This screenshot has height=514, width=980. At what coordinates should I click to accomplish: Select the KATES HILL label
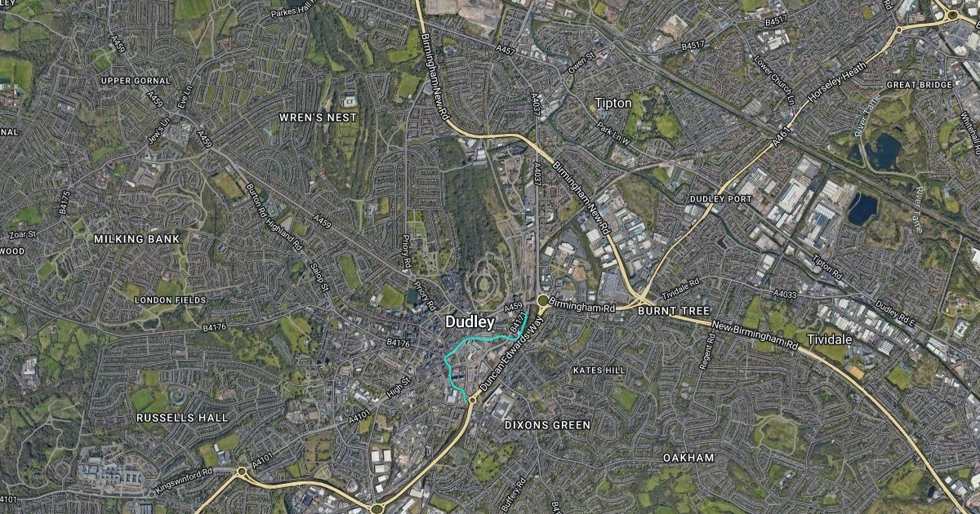(x=599, y=370)
